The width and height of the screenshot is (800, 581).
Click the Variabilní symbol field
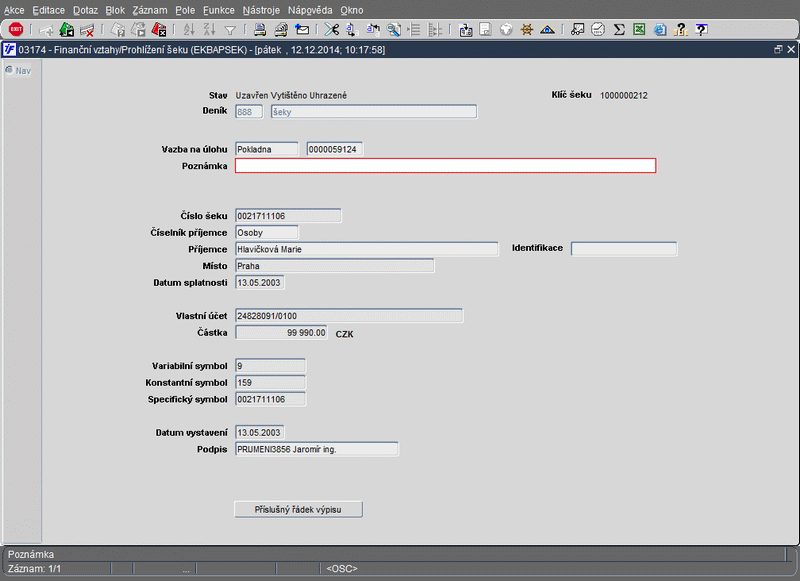coord(270,366)
